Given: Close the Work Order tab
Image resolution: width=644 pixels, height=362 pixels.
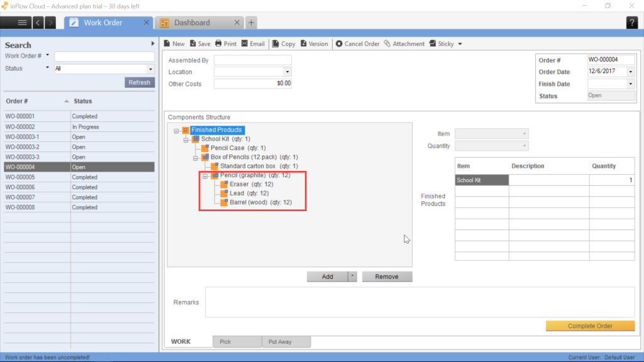Looking at the screenshot, I should tap(146, 23).
